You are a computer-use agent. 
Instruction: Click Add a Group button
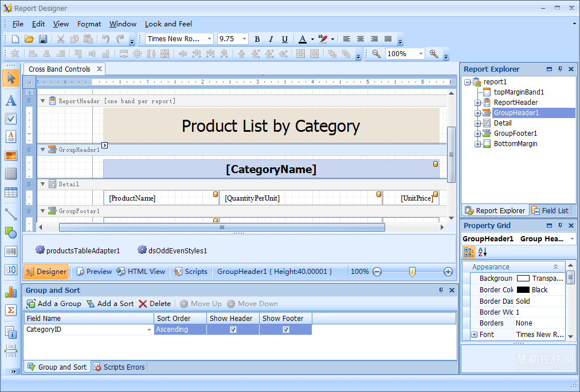[x=54, y=304]
